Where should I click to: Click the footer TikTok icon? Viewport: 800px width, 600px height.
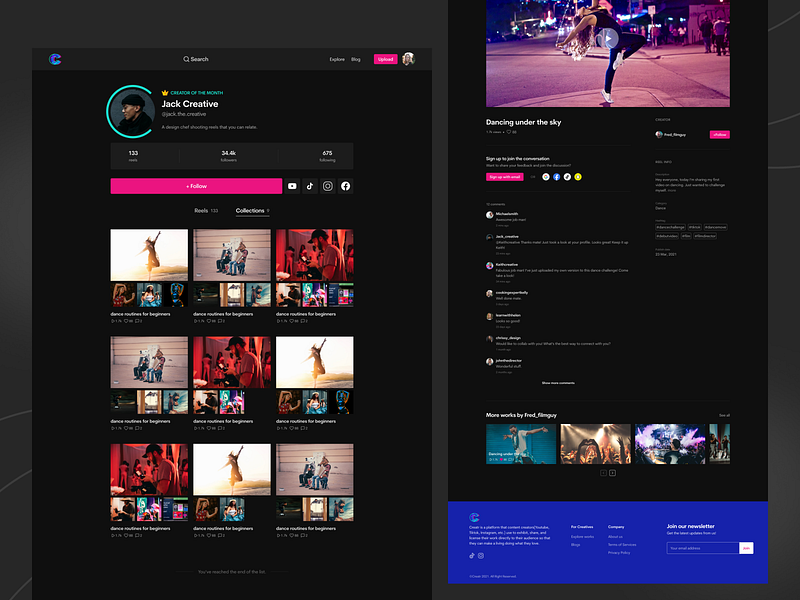click(472, 556)
